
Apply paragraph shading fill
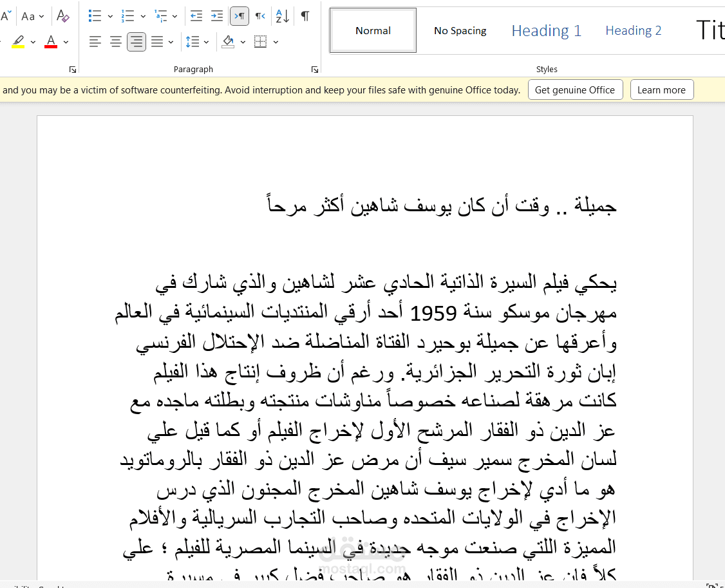(228, 42)
